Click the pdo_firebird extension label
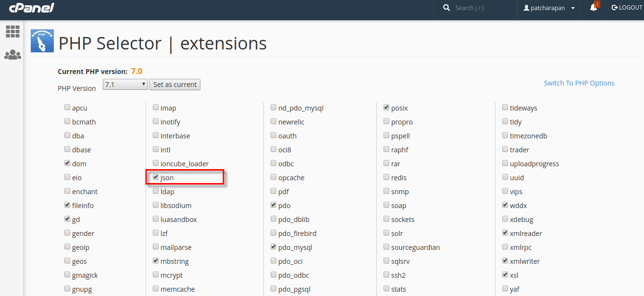The height and width of the screenshot is (296, 644). click(x=297, y=234)
